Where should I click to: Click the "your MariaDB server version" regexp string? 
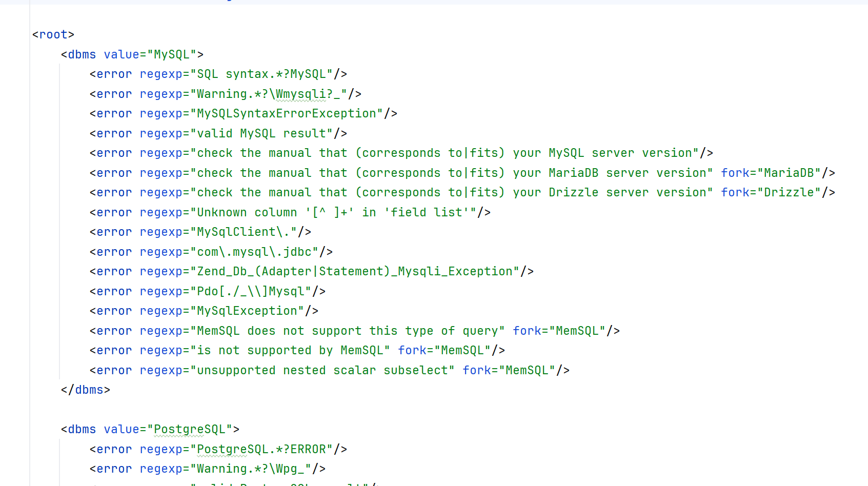[452, 173]
